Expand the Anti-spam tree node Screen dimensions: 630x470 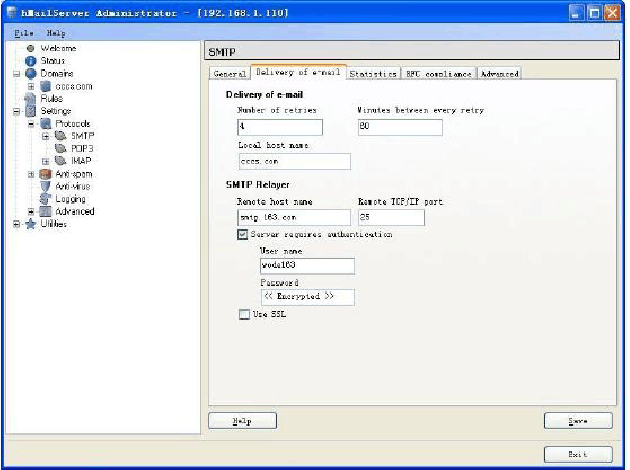[x=31, y=174]
